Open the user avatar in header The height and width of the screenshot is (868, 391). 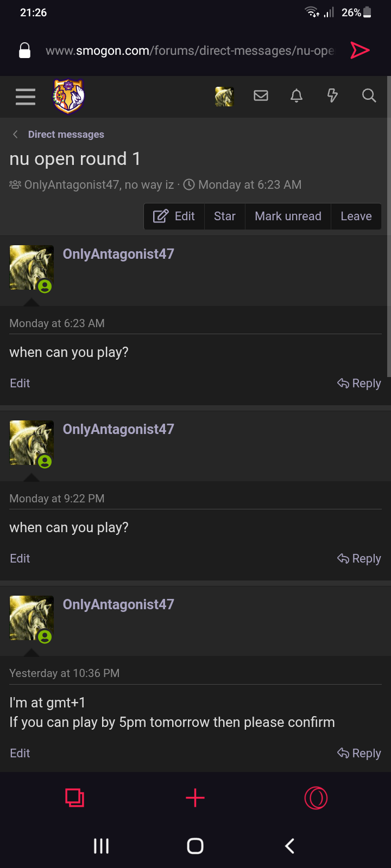[224, 97]
